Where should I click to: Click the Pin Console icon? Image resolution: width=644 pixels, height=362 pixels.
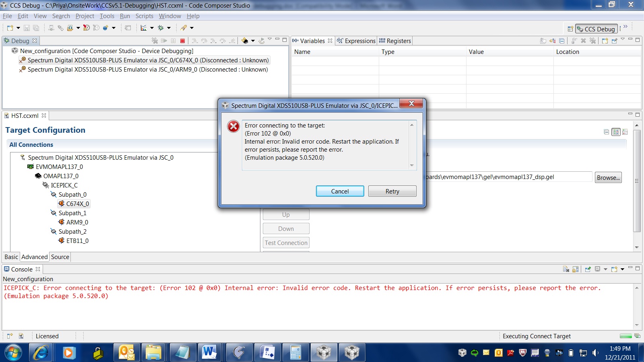[588, 269]
